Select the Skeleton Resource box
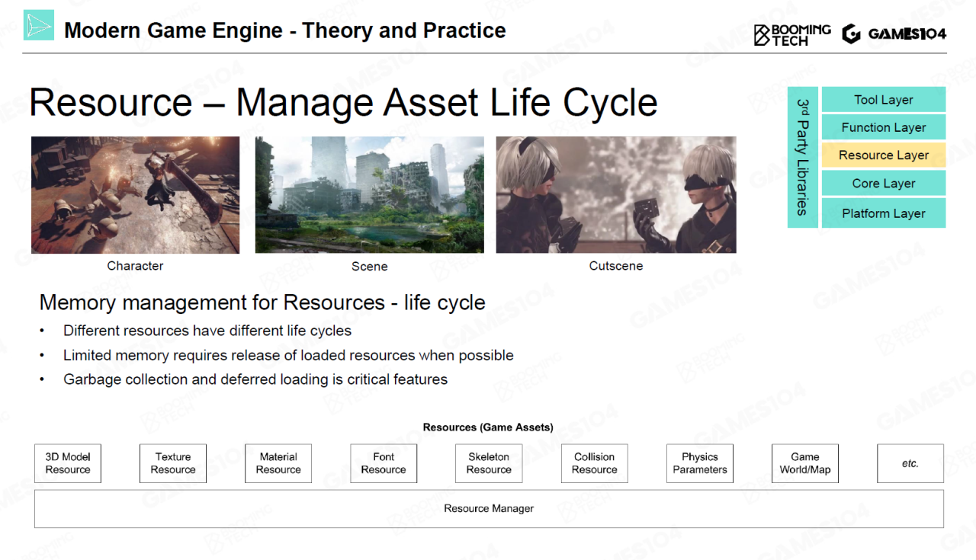The image size is (976, 560). (x=489, y=463)
